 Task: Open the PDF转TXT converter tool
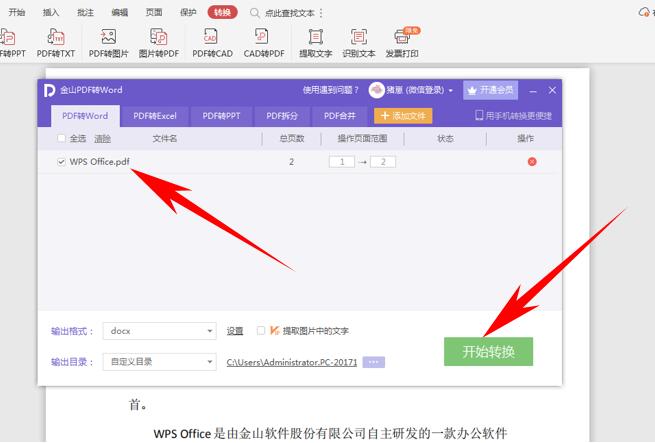click(56, 43)
